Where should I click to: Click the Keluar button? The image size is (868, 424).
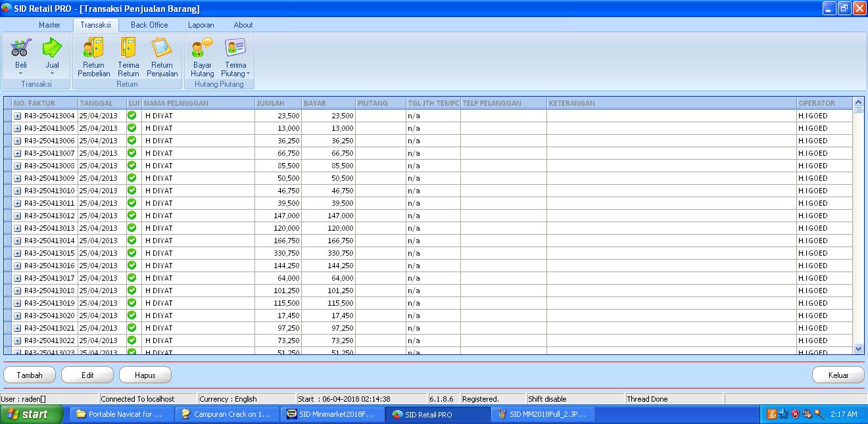[838, 375]
